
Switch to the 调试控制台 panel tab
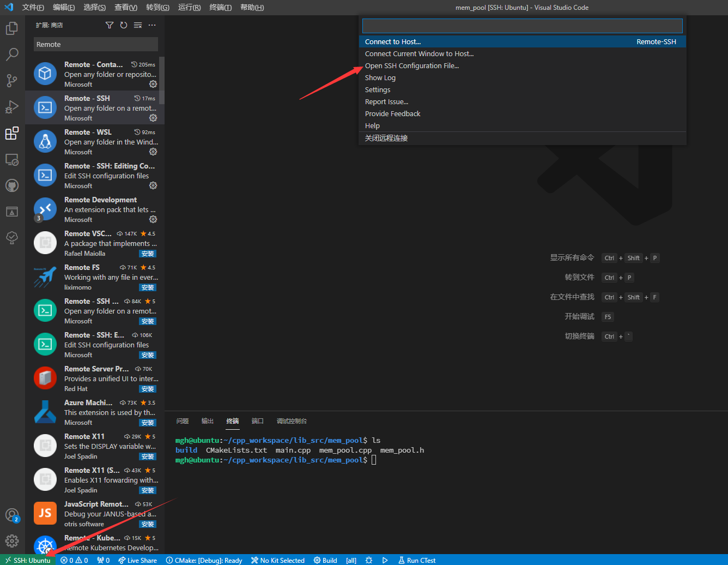click(x=292, y=421)
